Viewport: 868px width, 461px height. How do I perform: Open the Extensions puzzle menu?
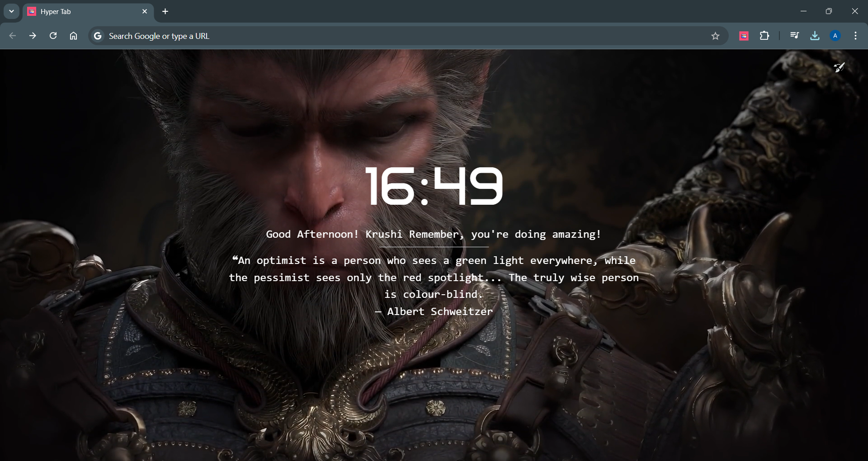pos(764,36)
